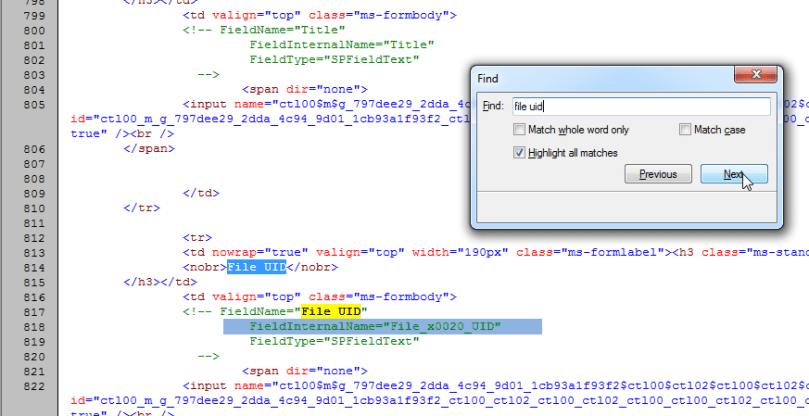Click line number 805 in gutter
This screenshot has height=416, width=809.
pos(33,103)
